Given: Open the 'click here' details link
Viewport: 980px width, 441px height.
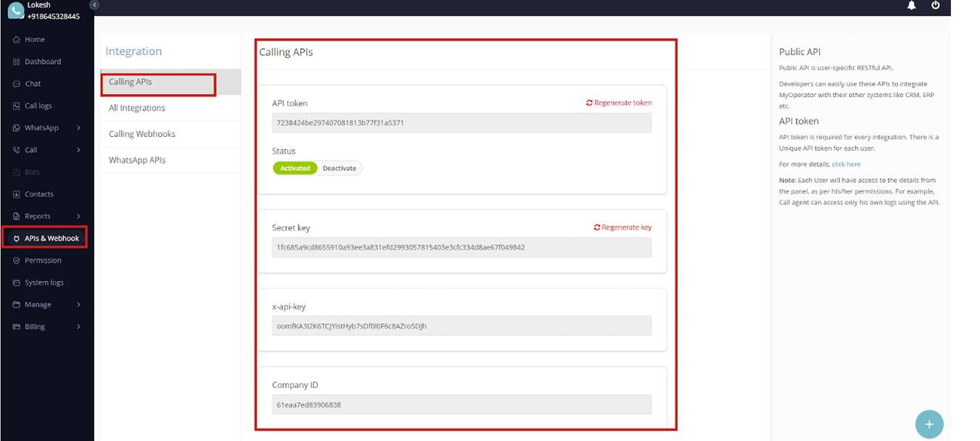Looking at the screenshot, I should 846,164.
